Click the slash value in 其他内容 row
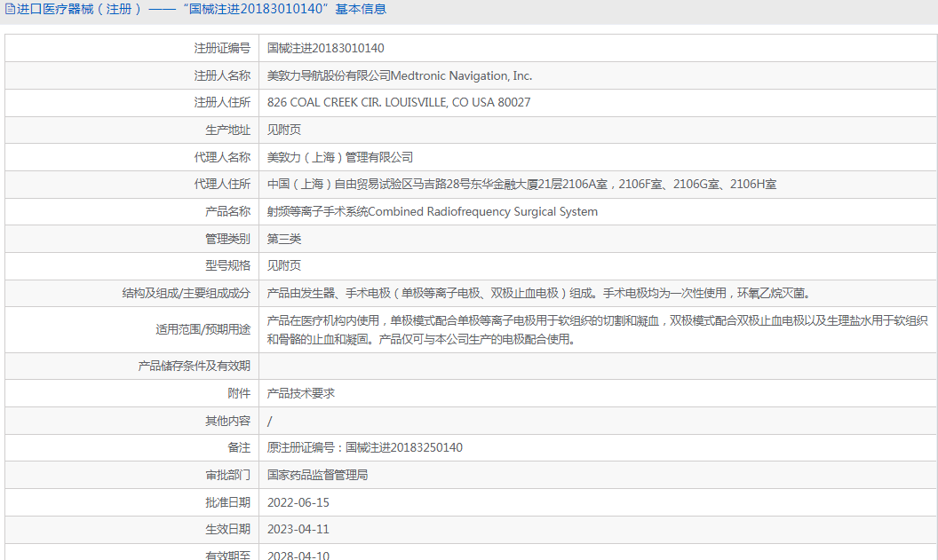This screenshot has width=938, height=560. point(270,422)
